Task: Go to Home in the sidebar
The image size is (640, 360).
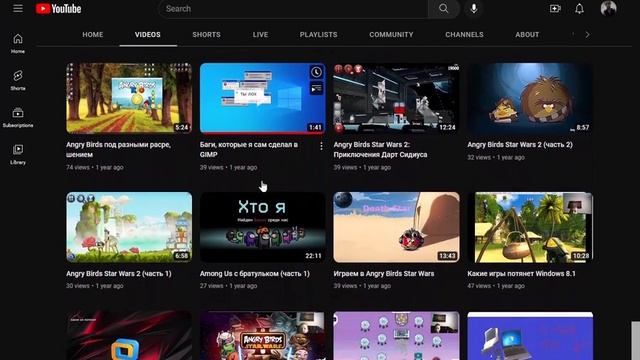Action: click(18, 43)
